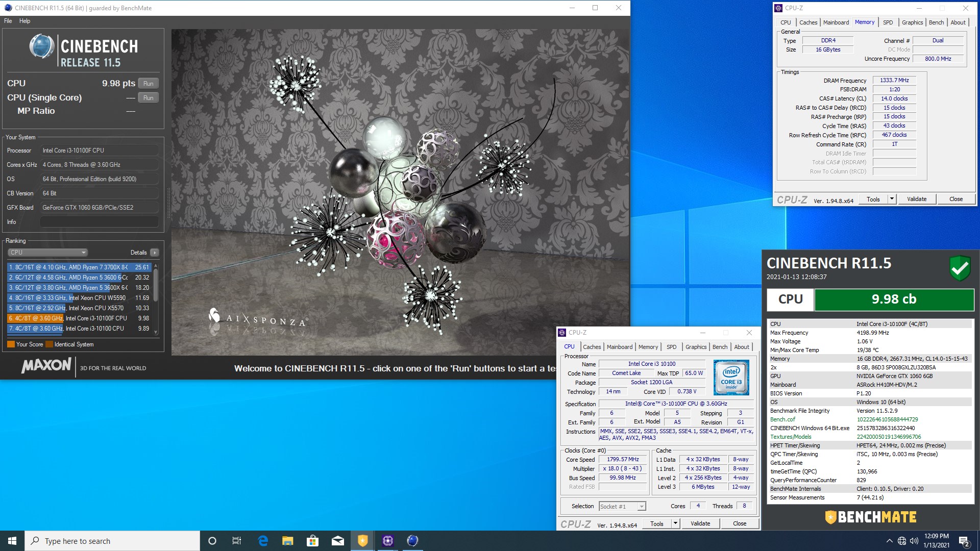Image resolution: width=980 pixels, height=551 pixels.
Task: Click Textures/Models hash in BenchMate
Action: pos(889,437)
